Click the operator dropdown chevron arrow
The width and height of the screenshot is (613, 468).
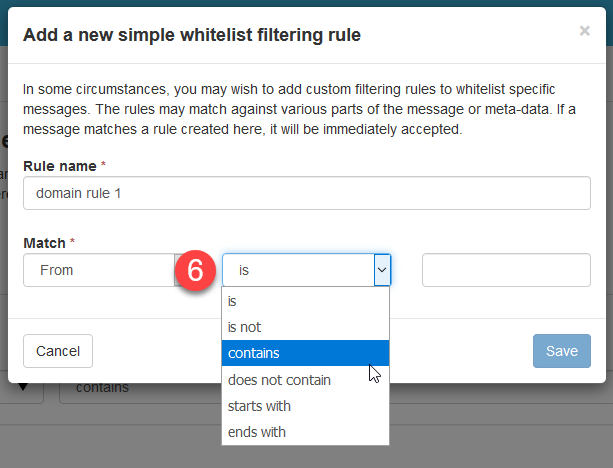tap(381, 270)
